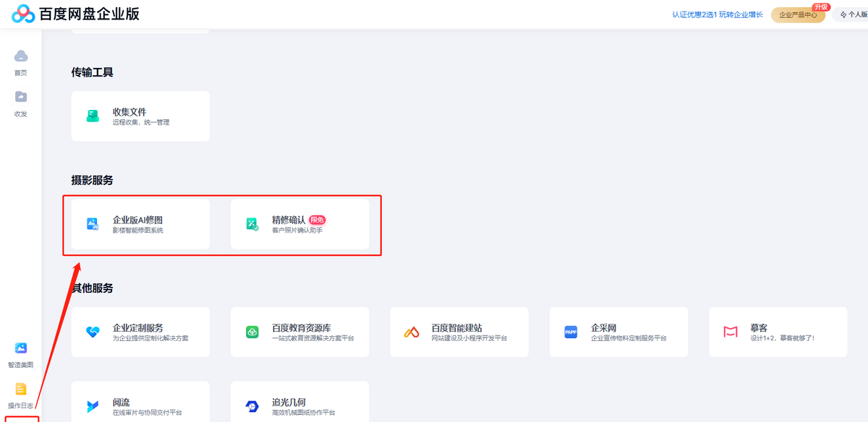Screen dimensions: 868x422
Task: Open the 阅流 service card
Action: (140, 406)
